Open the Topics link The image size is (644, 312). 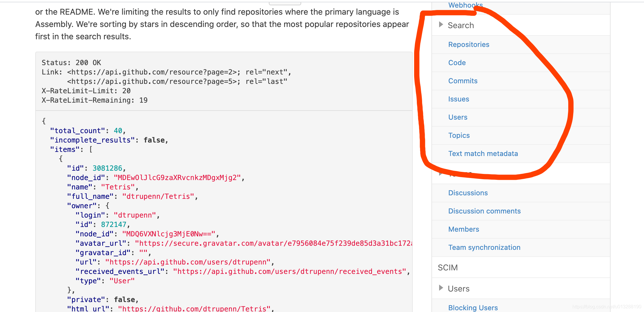click(459, 135)
